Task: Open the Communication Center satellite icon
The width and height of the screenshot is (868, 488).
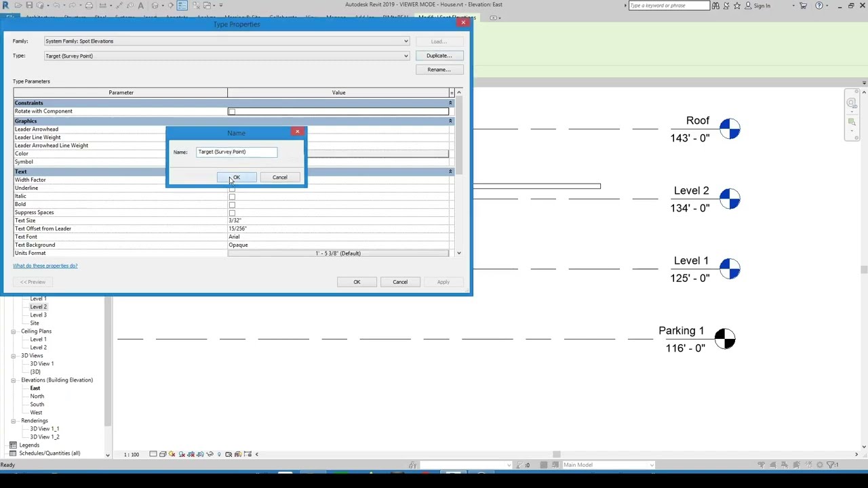Action: (726, 5)
